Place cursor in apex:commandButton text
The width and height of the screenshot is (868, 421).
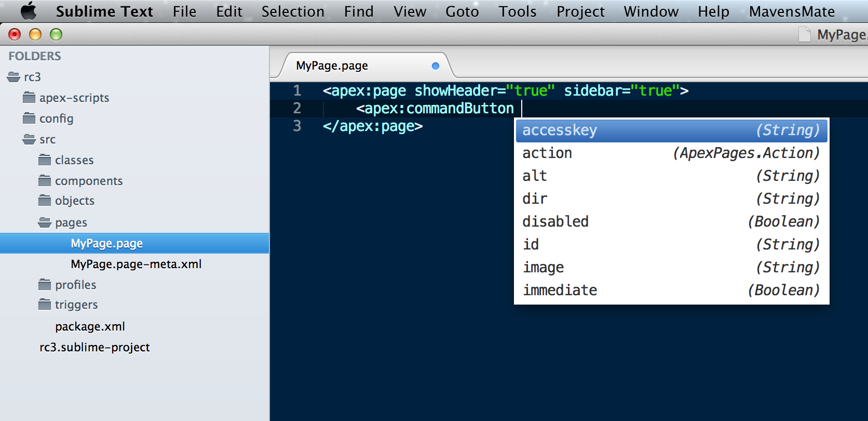pyautogui.click(x=439, y=109)
